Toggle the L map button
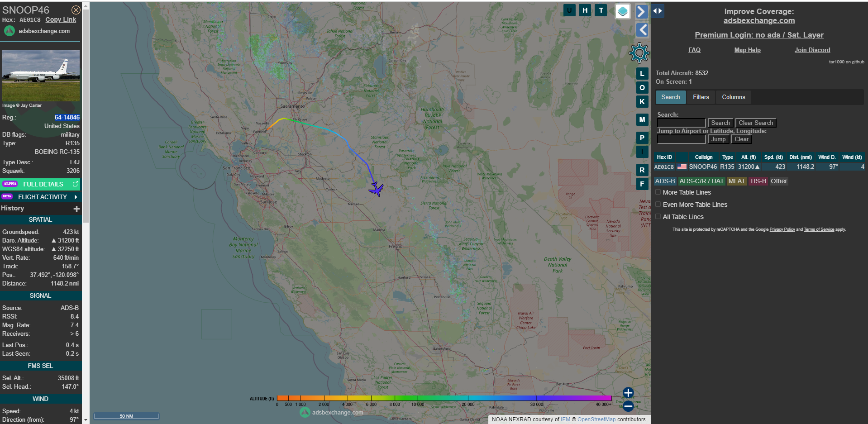Viewport: 868px width, 424px height. (x=642, y=73)
